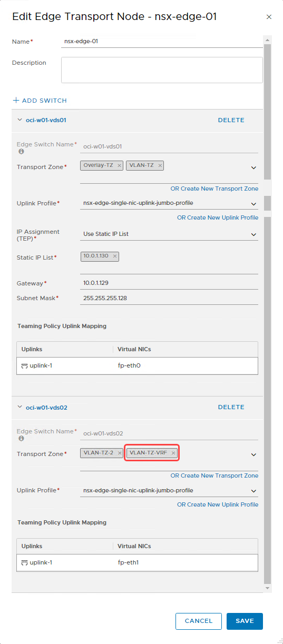Click the SAVE button
Screen dimensions: 283x644
245,621
